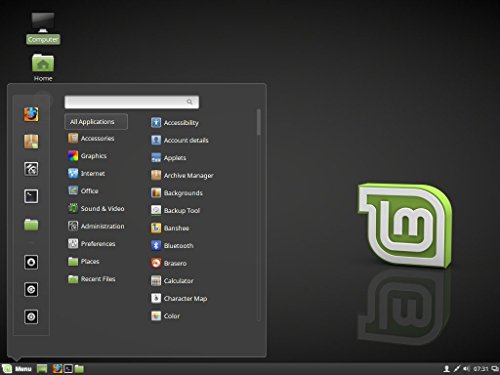This screenshot has width=500, height=375.
Task: Open the sound volume applet in tray
Action: 467,369
